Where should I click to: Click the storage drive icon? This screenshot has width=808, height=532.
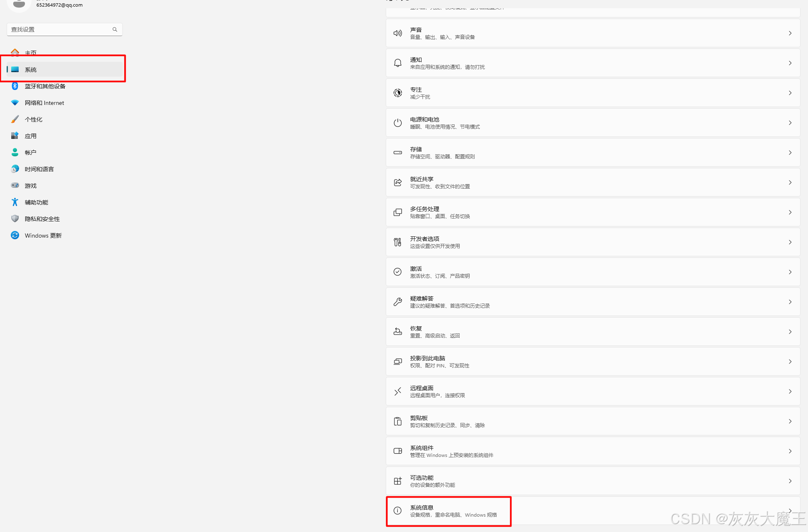(x=397, y=153)
